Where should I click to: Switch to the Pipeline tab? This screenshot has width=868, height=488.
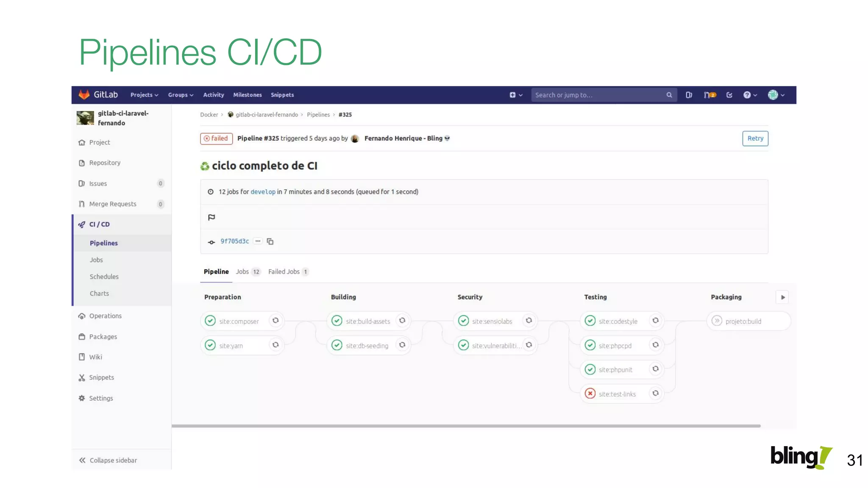pos(216,272)
